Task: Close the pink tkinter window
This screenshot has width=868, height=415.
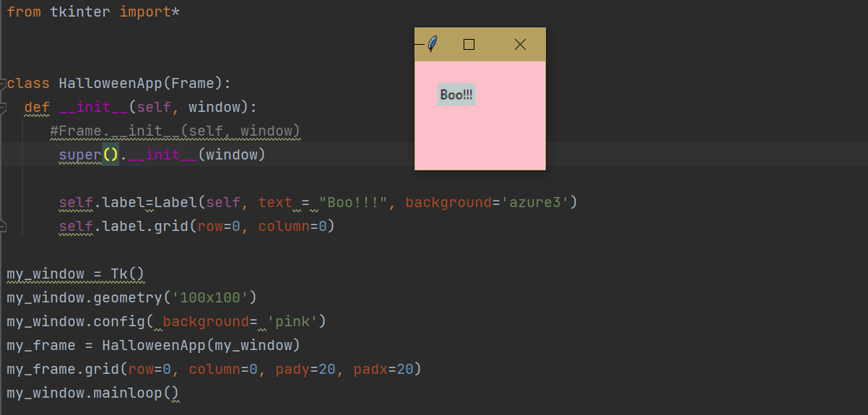Action: click(x=520, y=45)
